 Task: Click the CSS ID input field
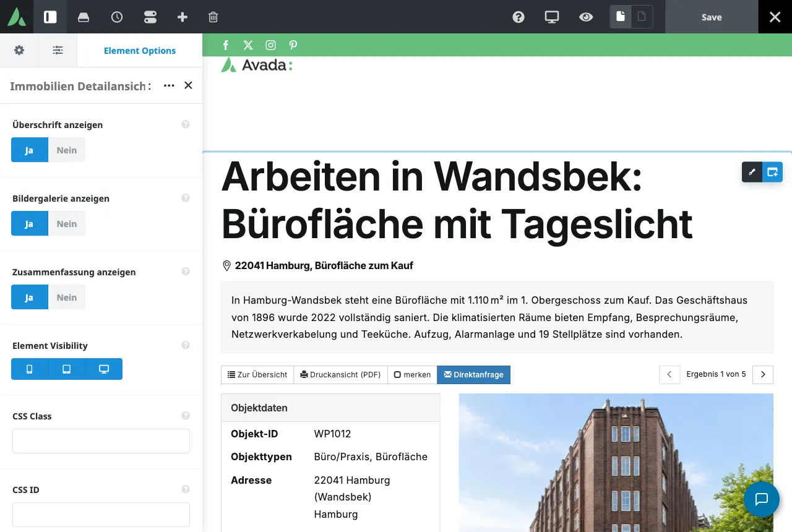[101, 515]
